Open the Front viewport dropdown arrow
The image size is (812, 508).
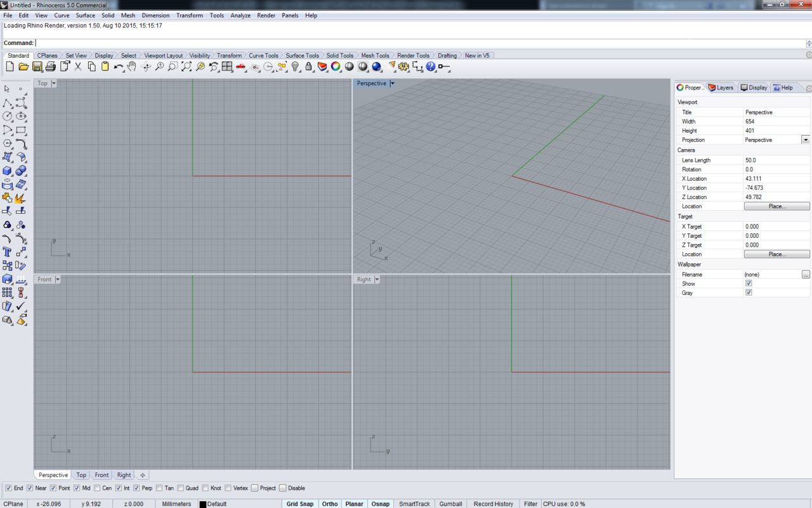coord(58,280)
